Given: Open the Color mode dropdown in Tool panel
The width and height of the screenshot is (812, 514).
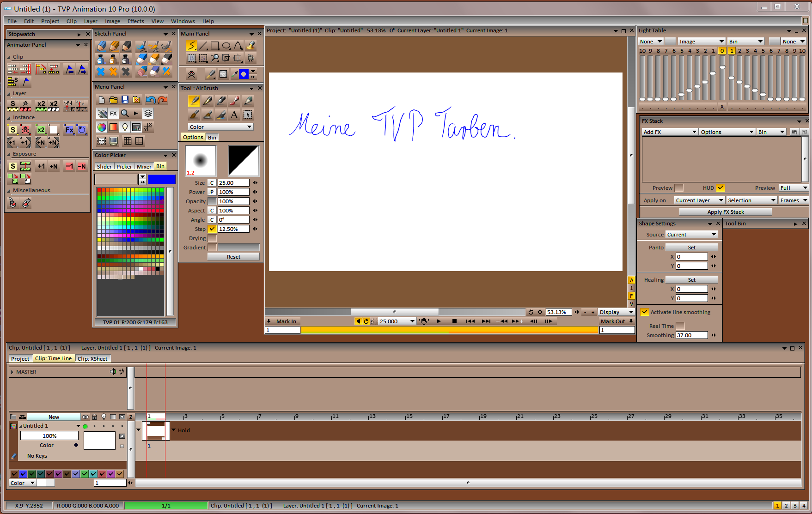Looking at the screenshot, I should click(x=220, y=127).
